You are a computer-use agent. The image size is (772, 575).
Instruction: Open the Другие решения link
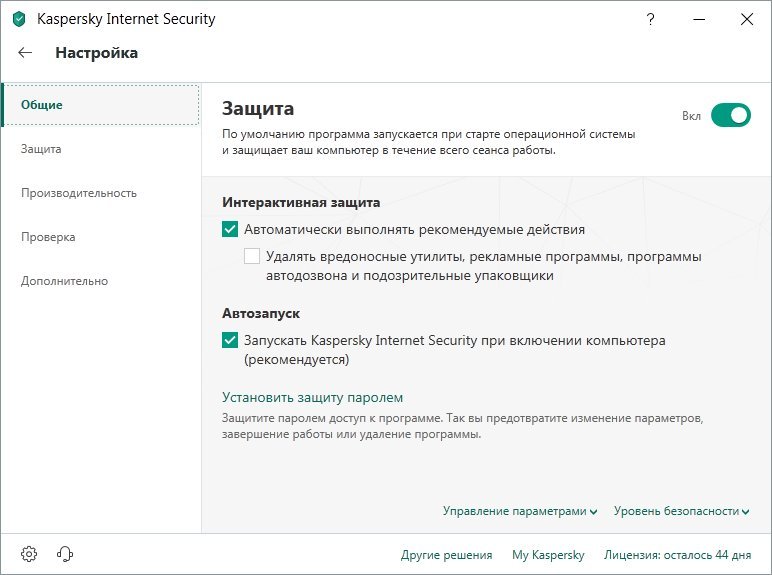pyautogui.click(x=447, y=555)
